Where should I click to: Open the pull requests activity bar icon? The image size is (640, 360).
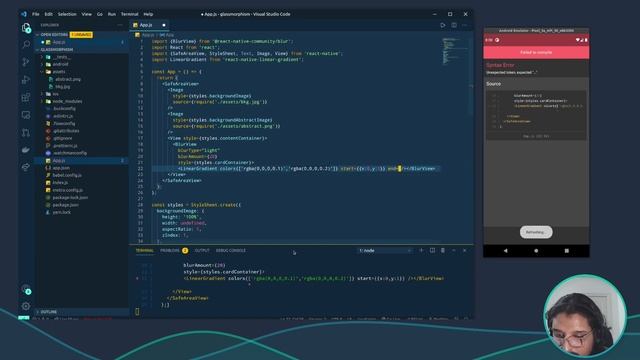coord(26,133)
